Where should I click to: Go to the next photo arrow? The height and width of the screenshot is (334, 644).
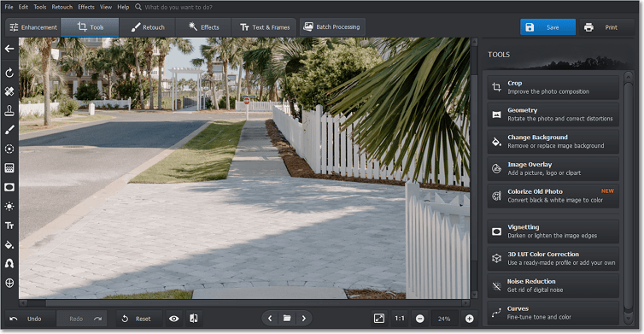coord(303,319)
